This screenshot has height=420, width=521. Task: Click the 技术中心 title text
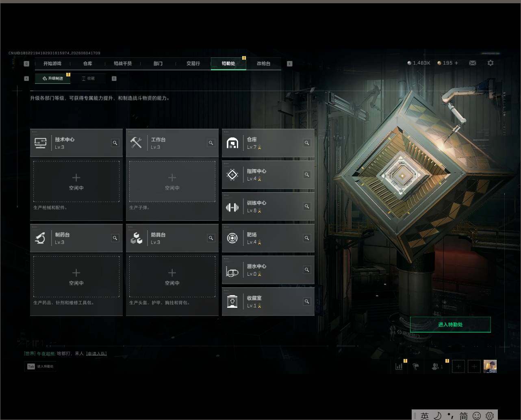tap(65, 139)
